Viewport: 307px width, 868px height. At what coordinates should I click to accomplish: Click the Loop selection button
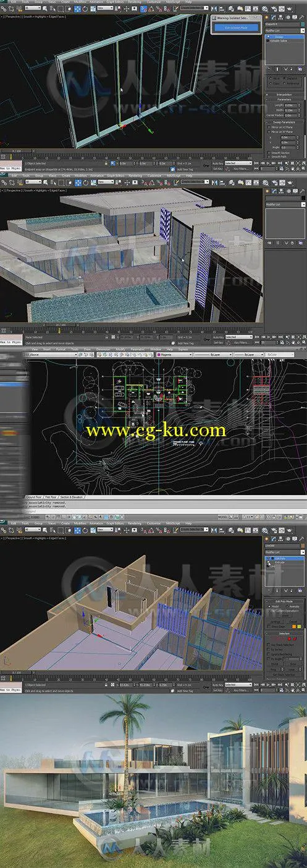291,669
